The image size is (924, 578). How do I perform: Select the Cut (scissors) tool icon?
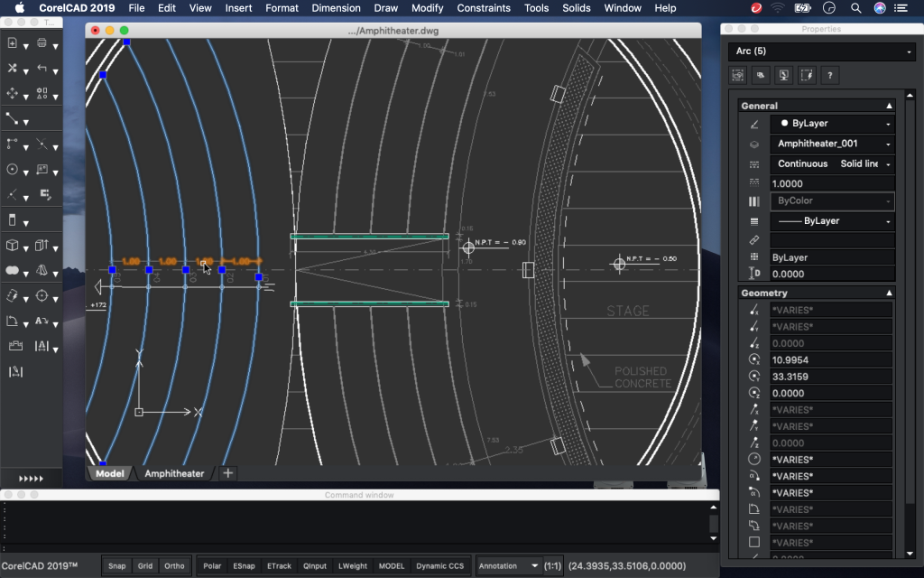tap(12, 68)
